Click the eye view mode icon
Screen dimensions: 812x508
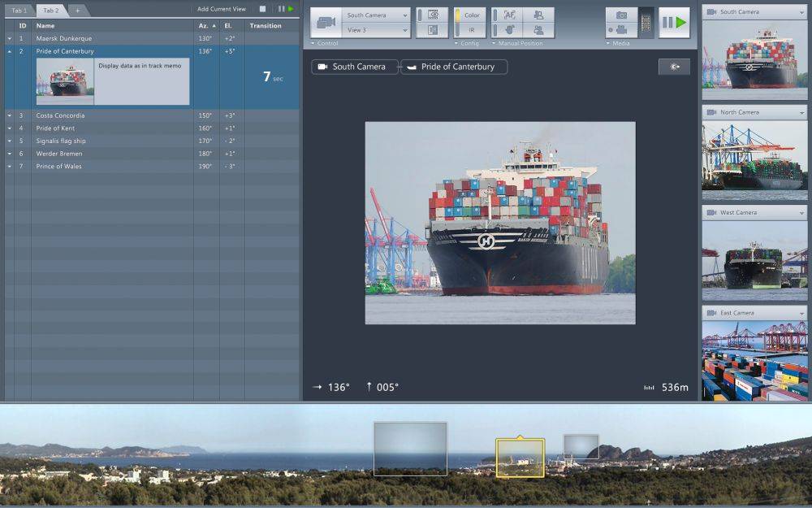433,15
